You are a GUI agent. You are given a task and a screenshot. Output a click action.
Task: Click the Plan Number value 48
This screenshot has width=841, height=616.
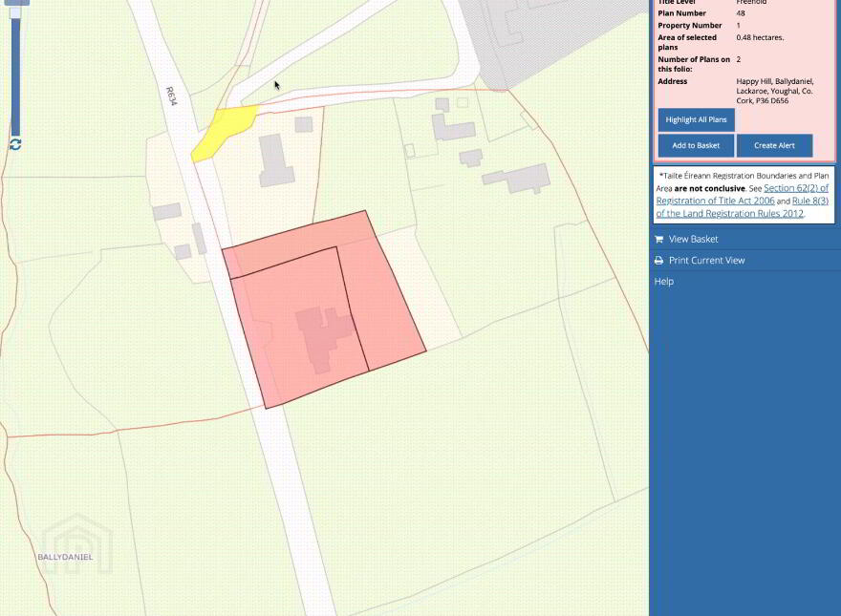click(741, 13)
